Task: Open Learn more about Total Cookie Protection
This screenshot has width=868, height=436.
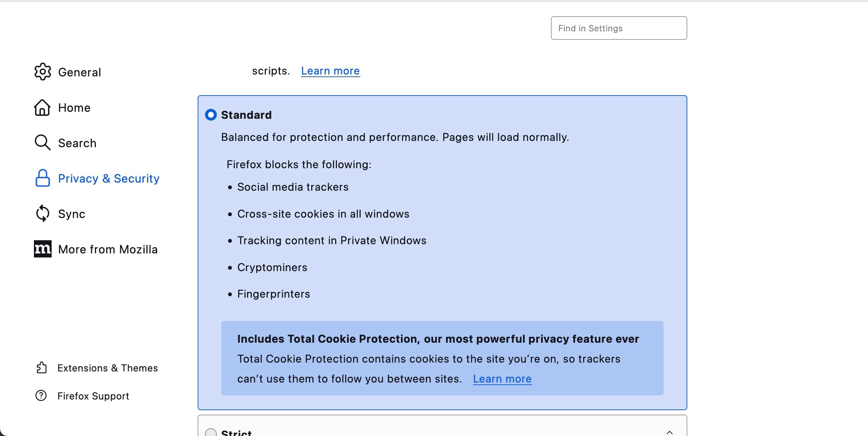Action: 502,378
